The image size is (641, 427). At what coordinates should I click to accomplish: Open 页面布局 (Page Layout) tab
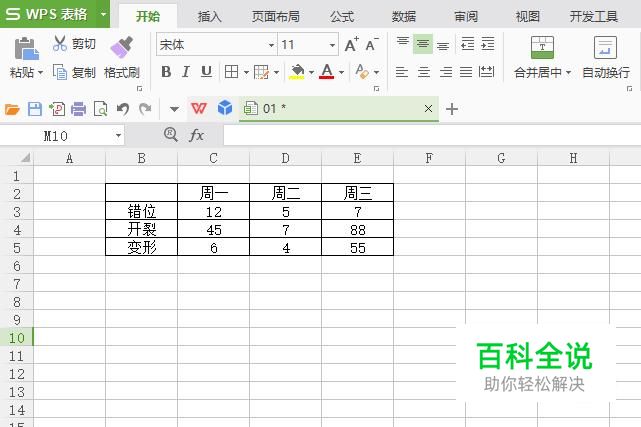click(x=276, y=16)
